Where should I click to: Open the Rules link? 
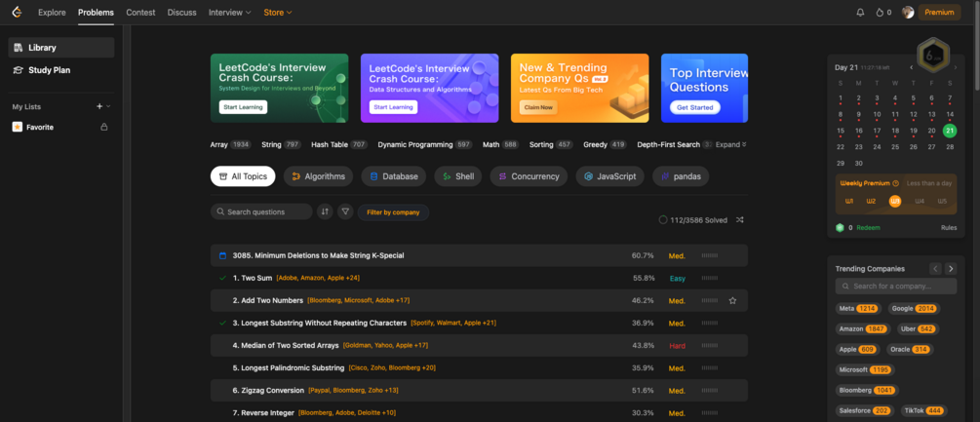coord(949,228)
